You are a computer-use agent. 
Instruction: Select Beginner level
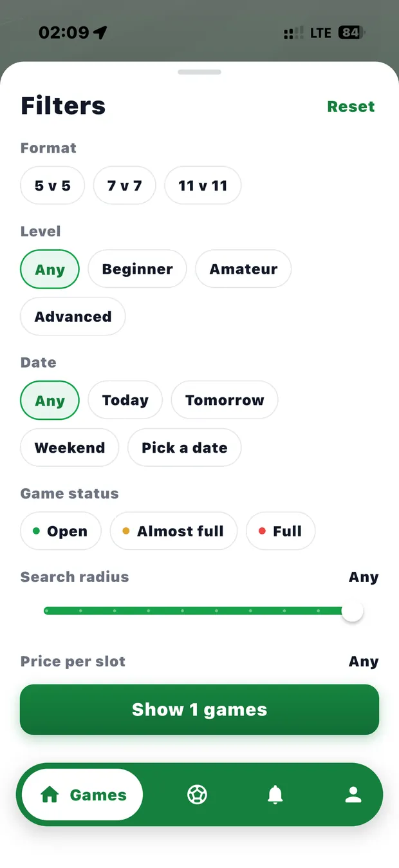click(x=137, y=269)
